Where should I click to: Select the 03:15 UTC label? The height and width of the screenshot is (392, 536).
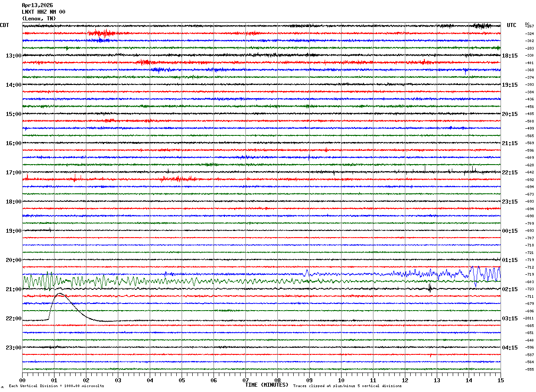coord(509,319)
